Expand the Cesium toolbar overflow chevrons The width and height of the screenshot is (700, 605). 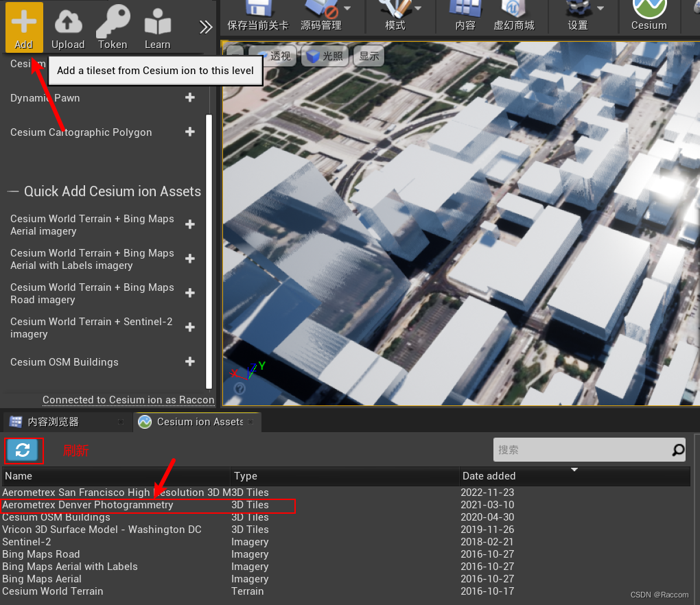click(x=205, y=27)
